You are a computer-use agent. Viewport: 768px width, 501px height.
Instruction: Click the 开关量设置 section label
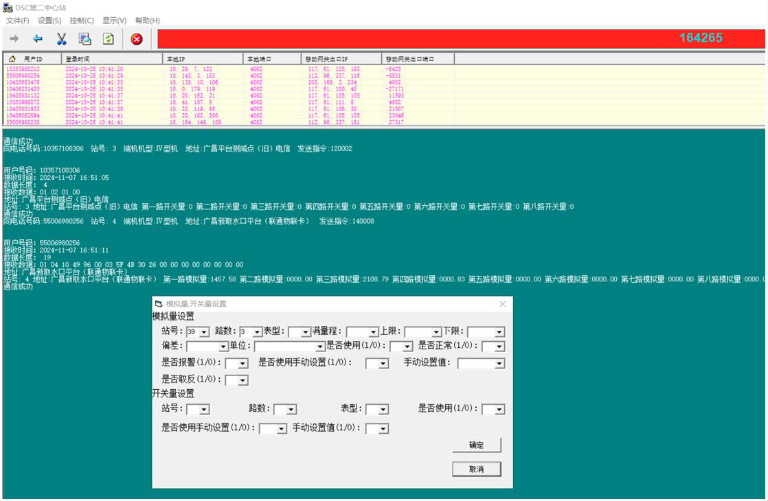pyautogui.click(x=173, y=393)
